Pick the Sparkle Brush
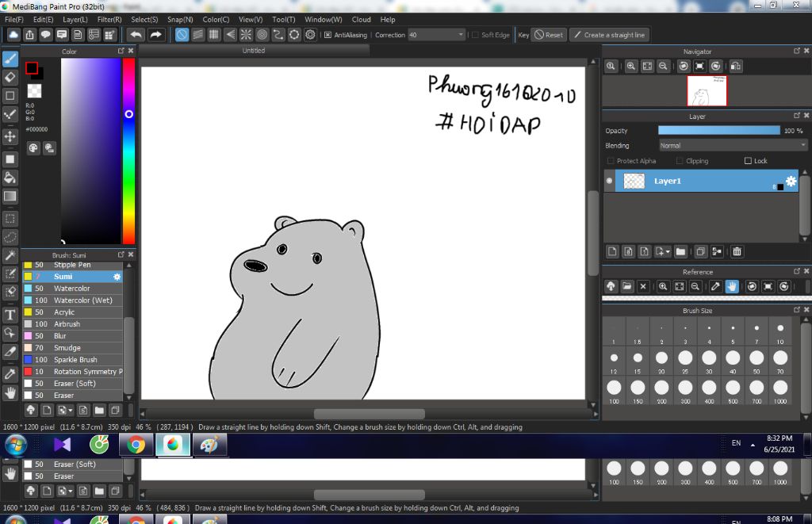Viewport: 812px width, 524px height. 72,360
